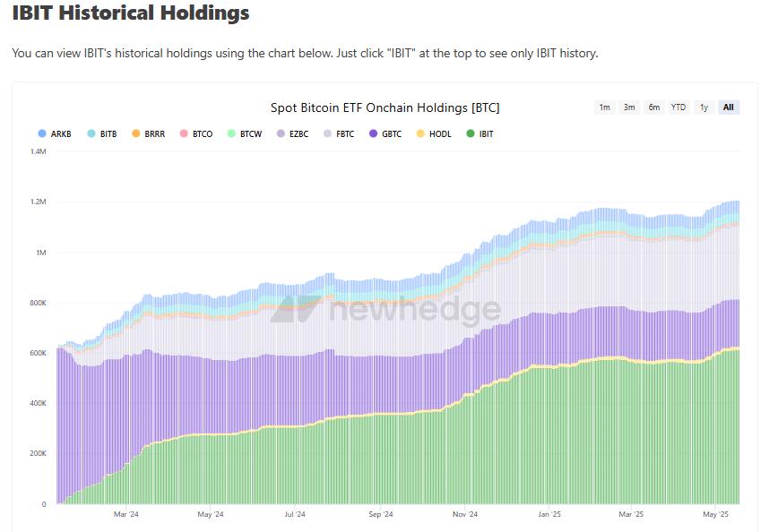Toggle the EZBC series off

click(x=281, y=133)
